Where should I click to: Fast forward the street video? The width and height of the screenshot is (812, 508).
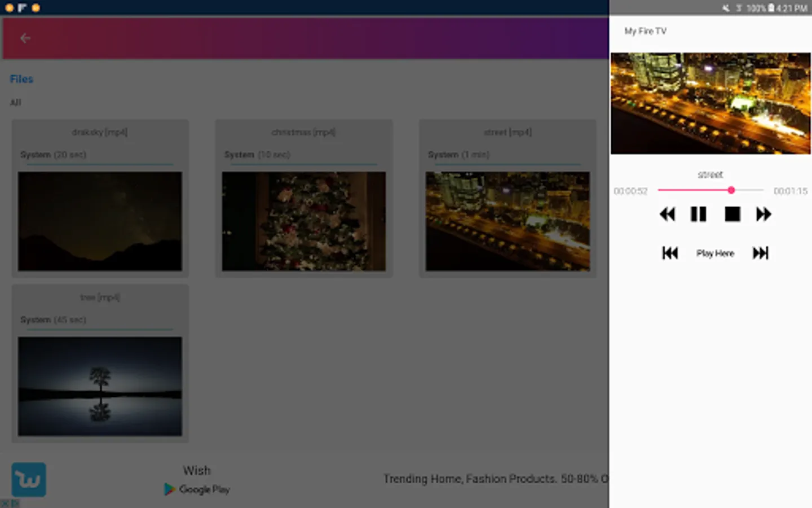click(764, 214)
